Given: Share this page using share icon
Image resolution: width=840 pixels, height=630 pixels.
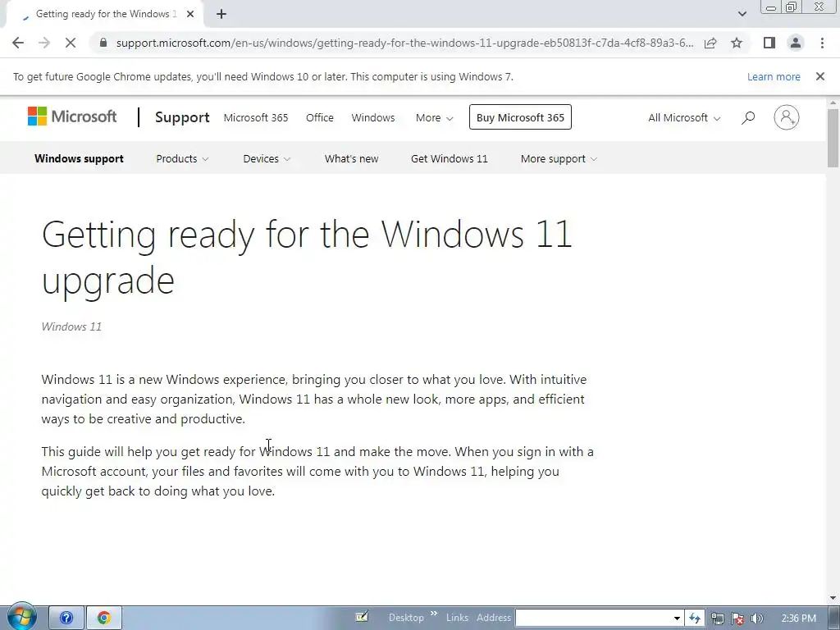Looking at the screenshot, I should tap(710, 43).
